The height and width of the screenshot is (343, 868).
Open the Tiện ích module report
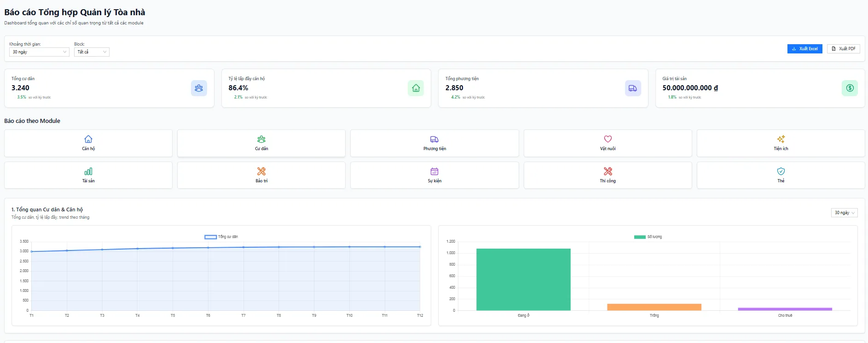coord(781,143)
